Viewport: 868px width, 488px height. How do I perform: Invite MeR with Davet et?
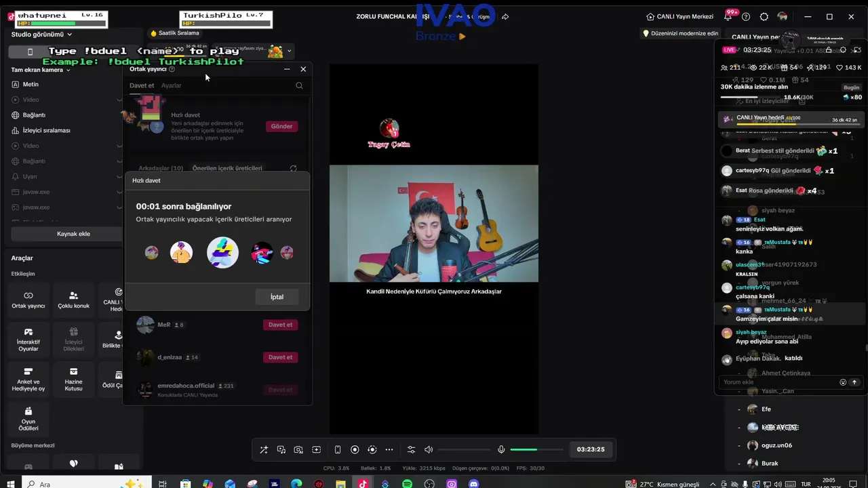[280, 325]
